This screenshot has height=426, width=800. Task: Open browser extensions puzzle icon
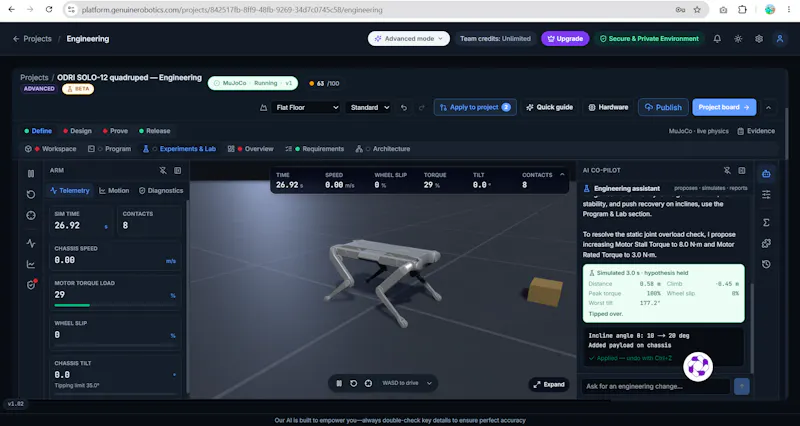coord(742,10)
